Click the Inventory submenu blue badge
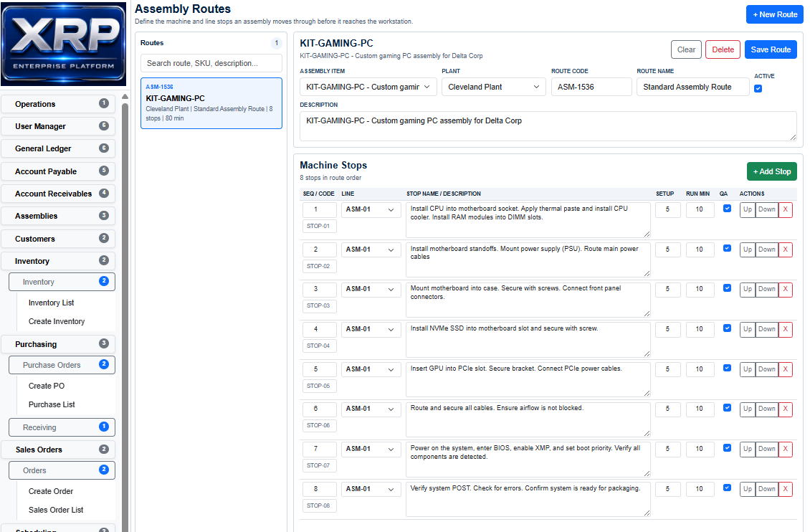The width and height of the screenshot is (810, 532). coord(104,281)
